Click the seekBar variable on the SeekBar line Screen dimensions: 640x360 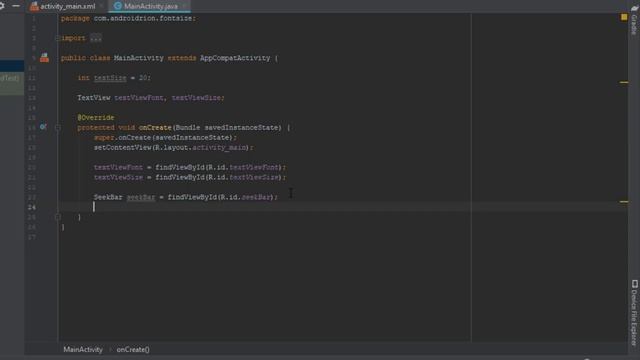[x=141, y=197]
